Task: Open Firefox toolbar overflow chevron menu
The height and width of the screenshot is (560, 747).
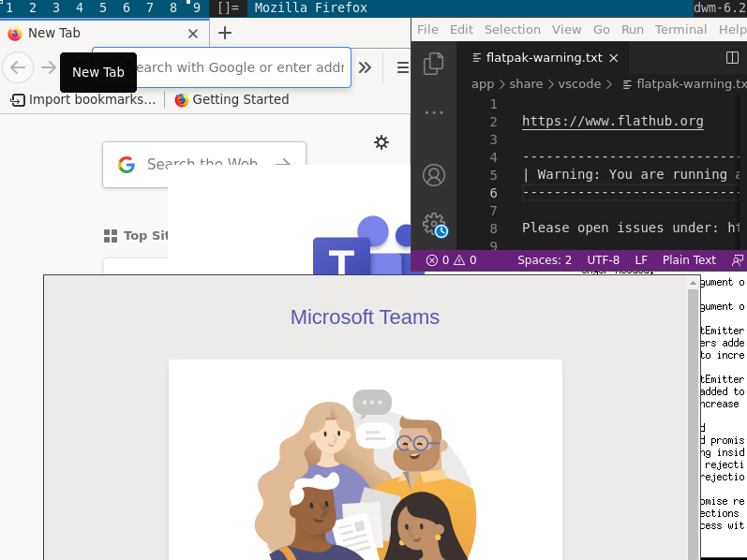Action: pos(365,67)
